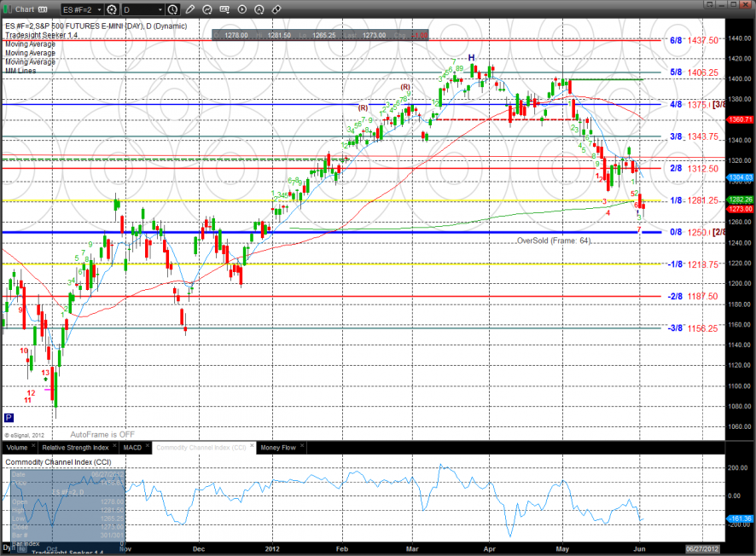
Task: Switch to the Volume tab
Action: [x=16, y=447]
